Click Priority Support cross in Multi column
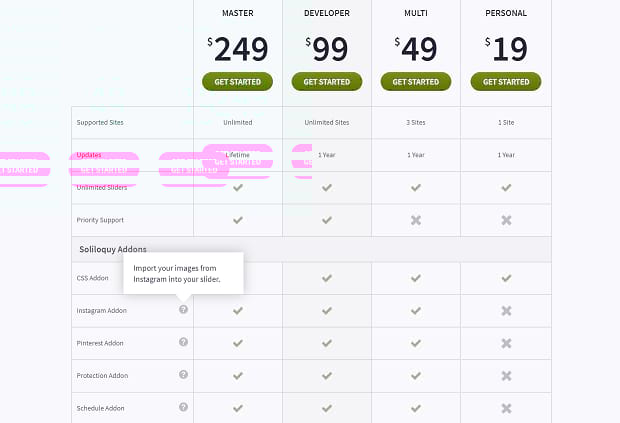This screenshot has height=423, width=620. (x=416, y=220)
